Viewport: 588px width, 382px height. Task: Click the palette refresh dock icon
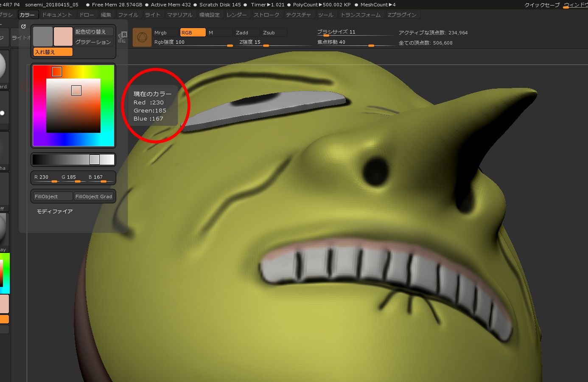click(x=23, y=26)
